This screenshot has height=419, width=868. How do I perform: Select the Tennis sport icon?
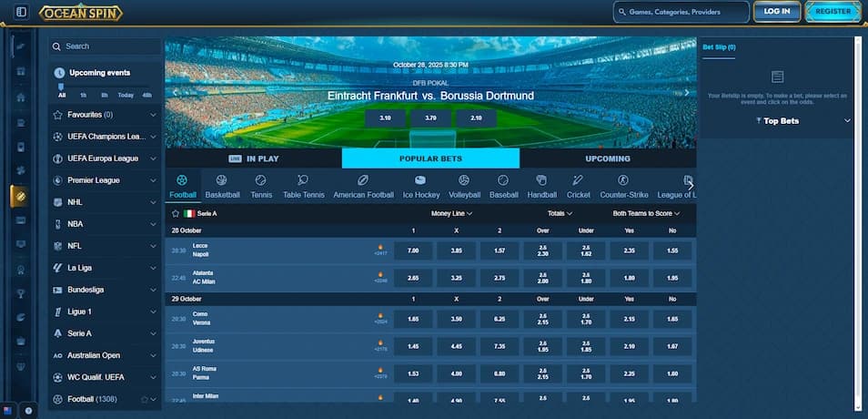[261, 180]
